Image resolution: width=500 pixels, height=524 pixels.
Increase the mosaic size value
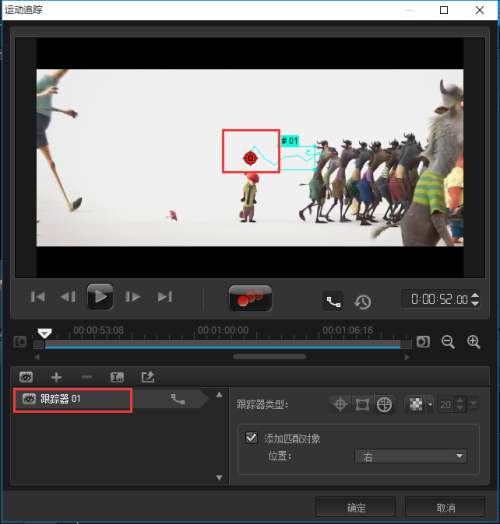pyautogui.click(x=460, y=401)
